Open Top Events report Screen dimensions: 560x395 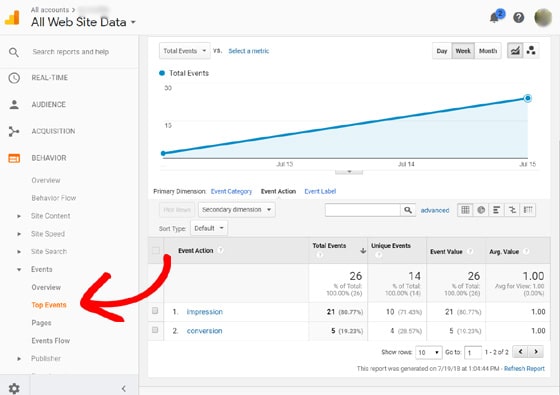49,305
